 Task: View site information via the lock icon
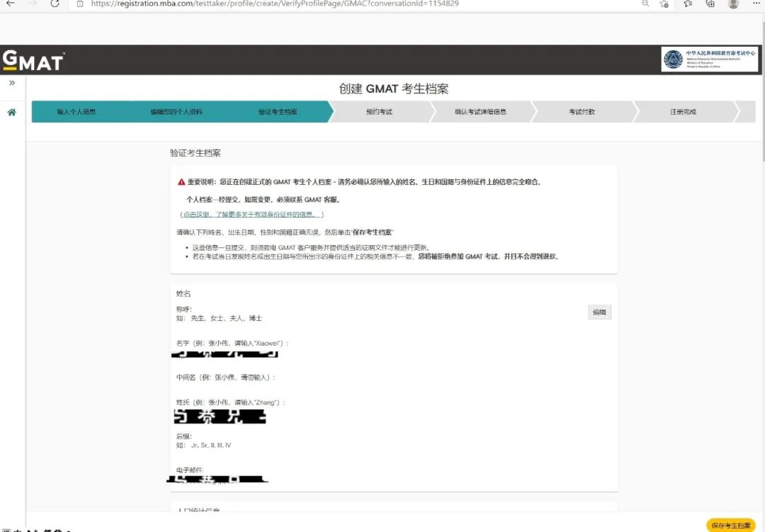point(80,4)
